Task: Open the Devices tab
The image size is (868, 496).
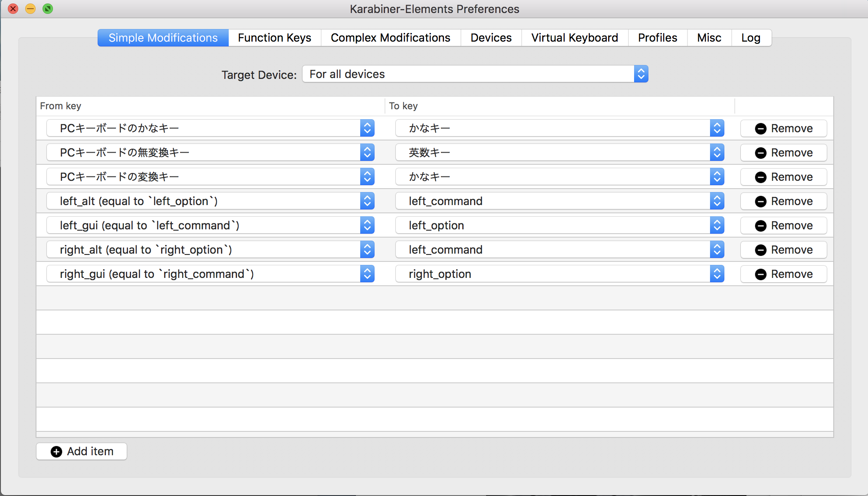Action: click(x=491, y=38)
